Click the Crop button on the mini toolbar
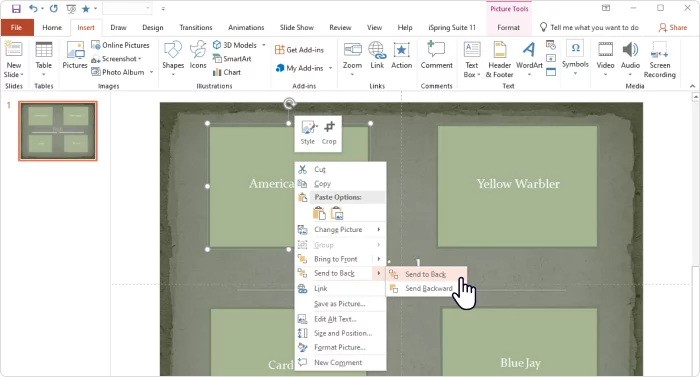 [x=329, y=133]
